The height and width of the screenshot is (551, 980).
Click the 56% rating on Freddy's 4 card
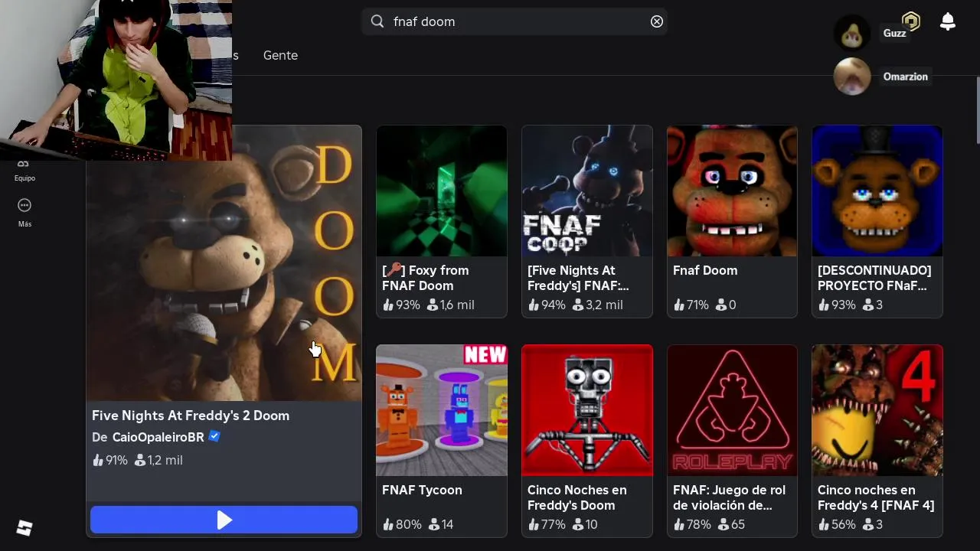tap(837, 524)
